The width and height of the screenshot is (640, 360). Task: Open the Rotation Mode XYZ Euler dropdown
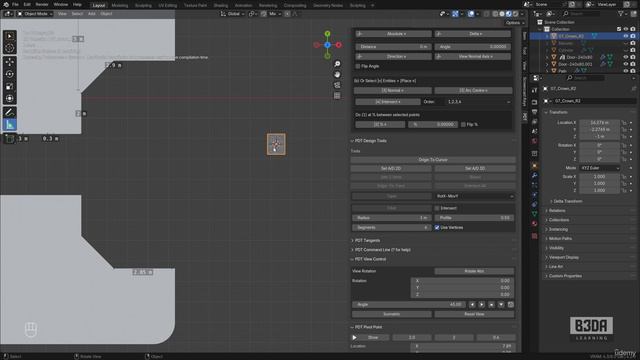point(600,168)
